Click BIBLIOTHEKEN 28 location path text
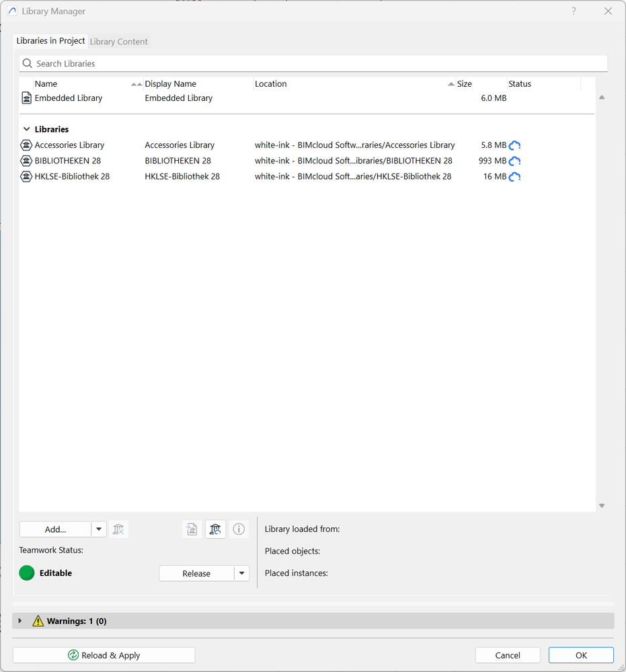The height and width of the screenshot is (672, 626). point(354,161)
